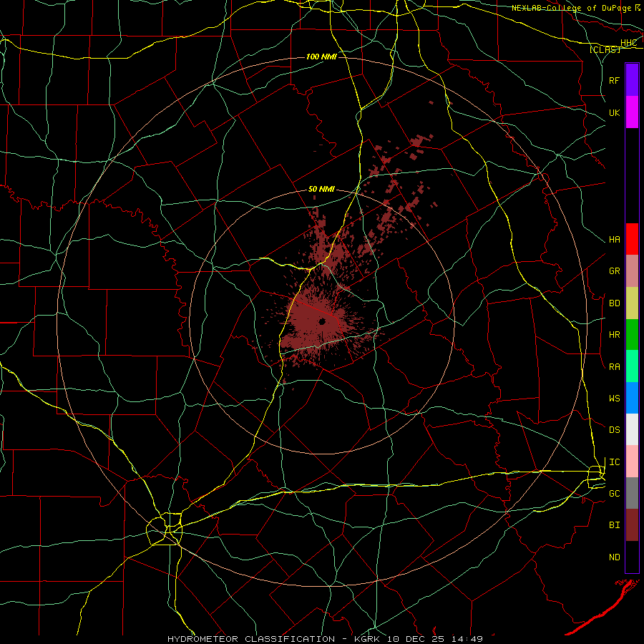
Task: Click the BI legend label
Action: 614,525
